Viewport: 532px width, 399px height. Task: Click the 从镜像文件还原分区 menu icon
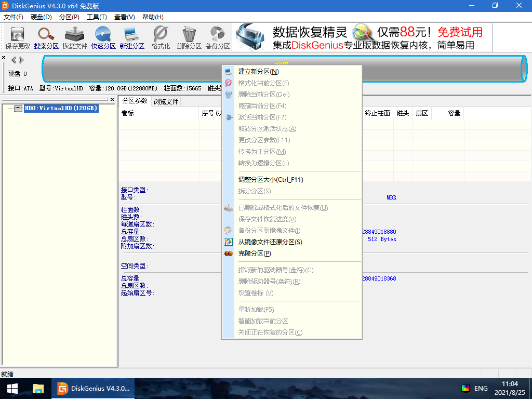click(x=229, y=242)
